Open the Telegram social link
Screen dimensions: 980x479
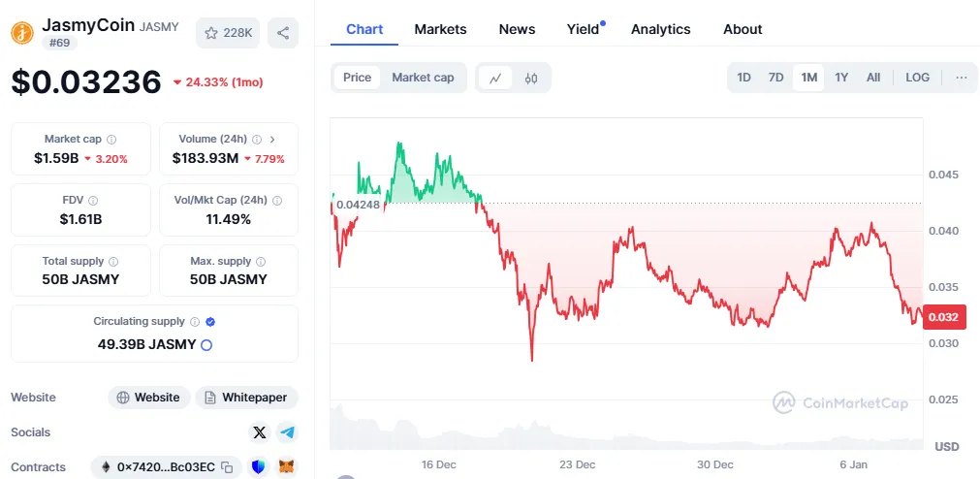(x=286, y=432)
